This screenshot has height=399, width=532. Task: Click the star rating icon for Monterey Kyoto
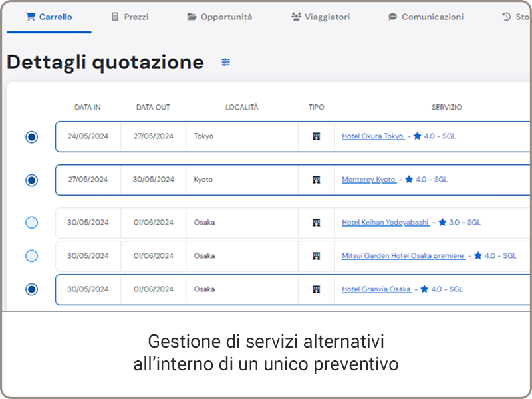tap(409, 179)
